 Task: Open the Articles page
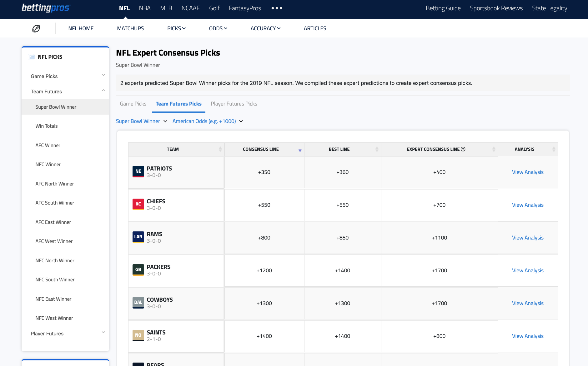click(x=315, y=28)
